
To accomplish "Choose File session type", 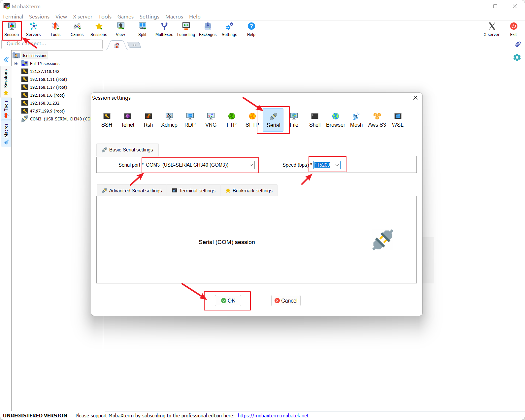I will (x=294, y=120).
